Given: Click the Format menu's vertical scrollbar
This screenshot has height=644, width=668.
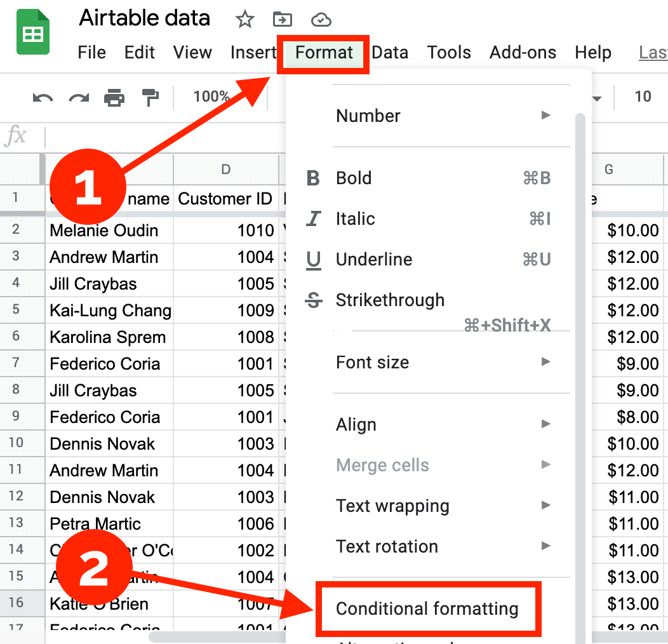Looking at the screenshot, I should coord(580,318).
